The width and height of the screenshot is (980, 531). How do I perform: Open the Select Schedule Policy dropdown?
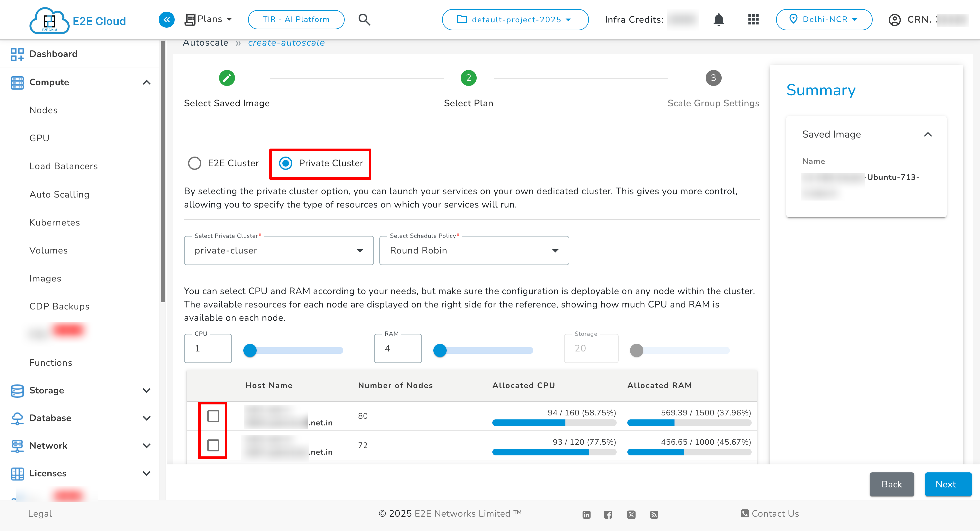click(x=474, y=251)
